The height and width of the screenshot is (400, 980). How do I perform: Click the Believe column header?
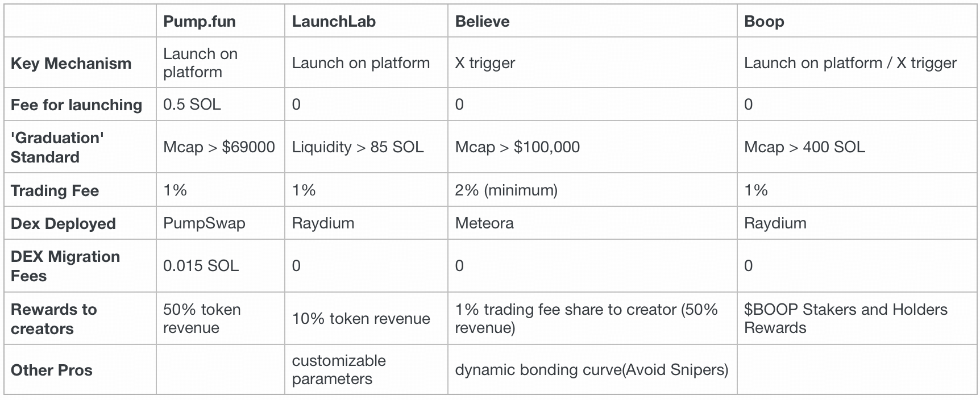click(x=482, y=22)
